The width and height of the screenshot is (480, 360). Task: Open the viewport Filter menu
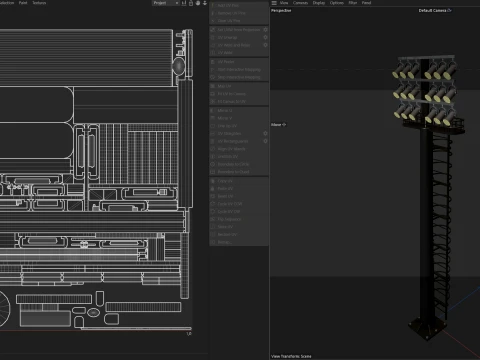pyautogui.click(x=353, y=3)
